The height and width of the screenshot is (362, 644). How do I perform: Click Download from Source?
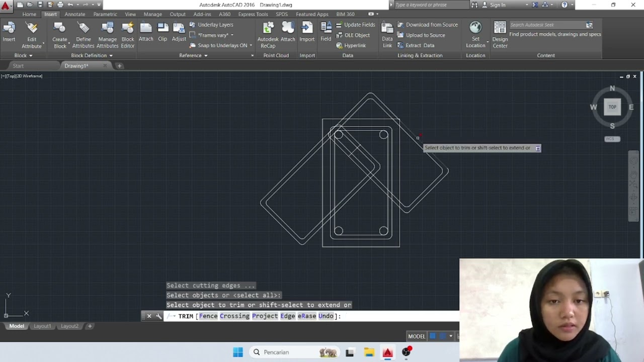tap(428, 25)
